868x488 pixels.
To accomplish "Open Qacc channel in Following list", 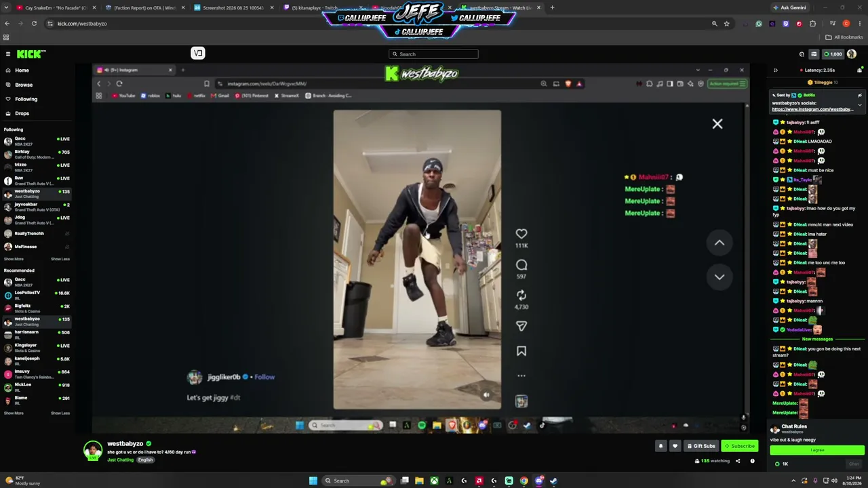I will (x=37, y=140).
